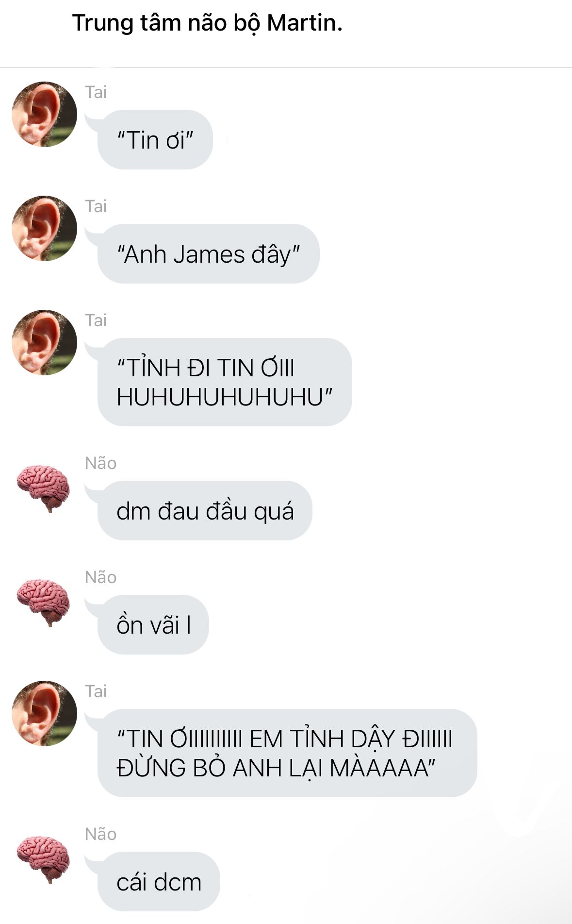Select the "EM TỈNH DẬY ĐI" message bubble
The image size is (572, 924).
point(287,753)
